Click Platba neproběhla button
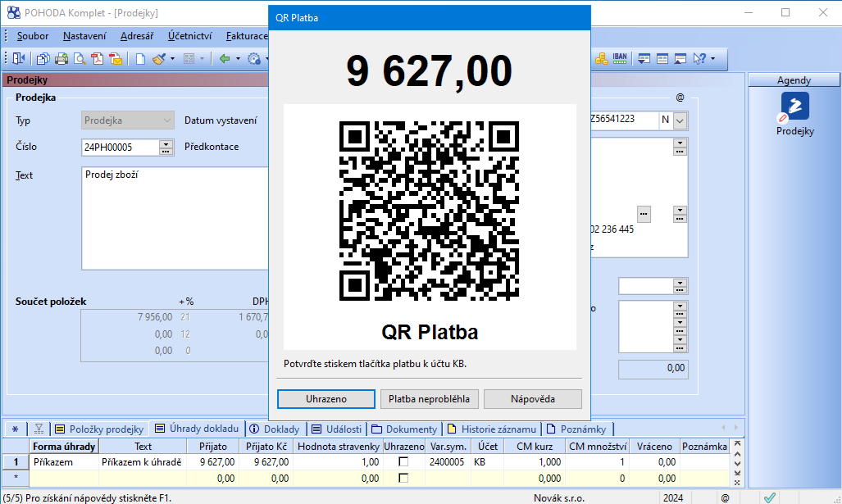Image resolution: width=842 pixels, height=504 pixels. coord(429,399)
